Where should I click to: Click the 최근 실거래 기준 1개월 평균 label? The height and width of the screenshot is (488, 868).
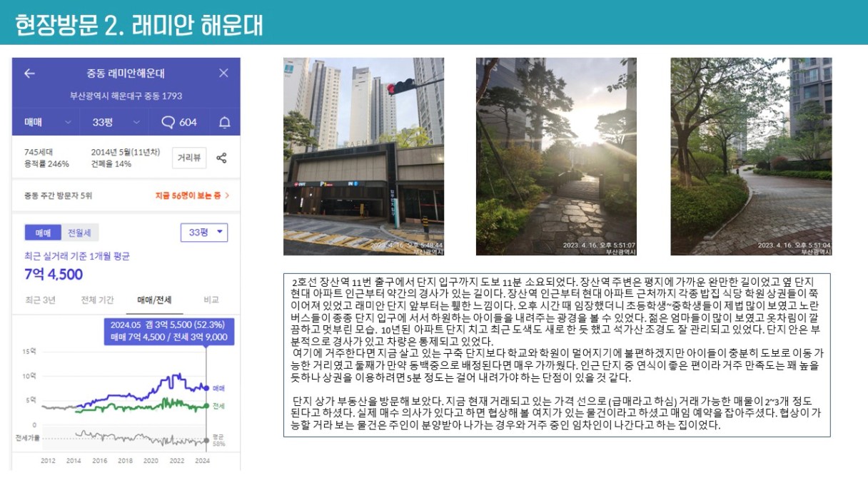[77, 256]
